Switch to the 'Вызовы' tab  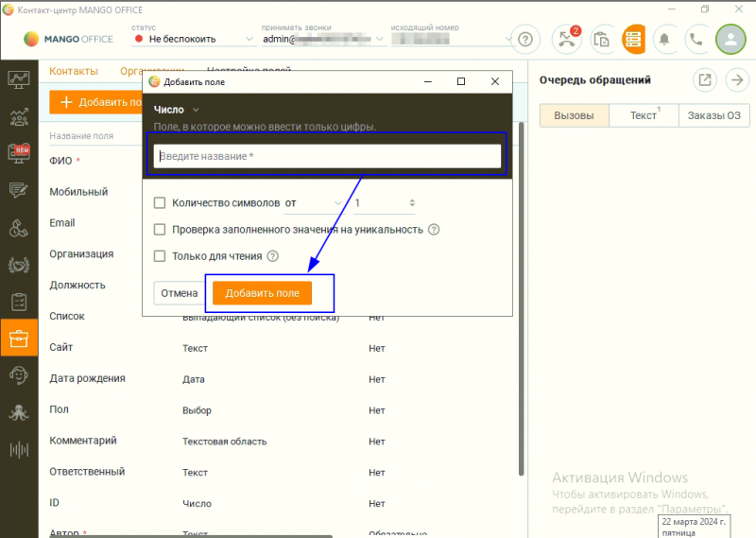click(574, 115)
